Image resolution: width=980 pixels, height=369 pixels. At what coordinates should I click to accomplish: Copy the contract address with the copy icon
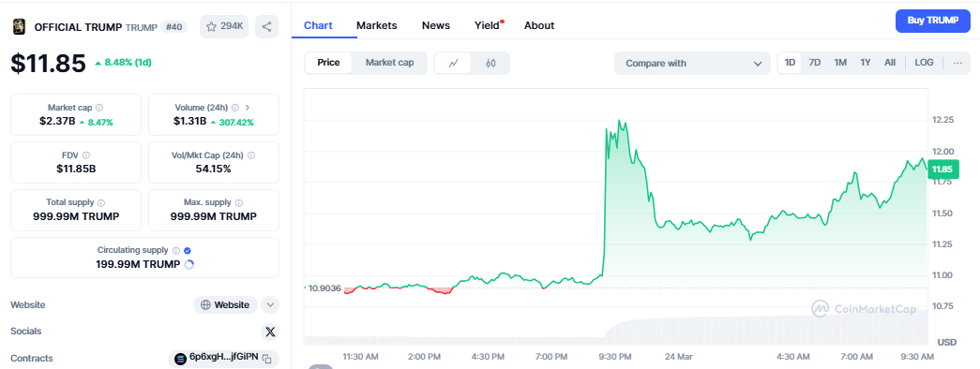point(267,359)
